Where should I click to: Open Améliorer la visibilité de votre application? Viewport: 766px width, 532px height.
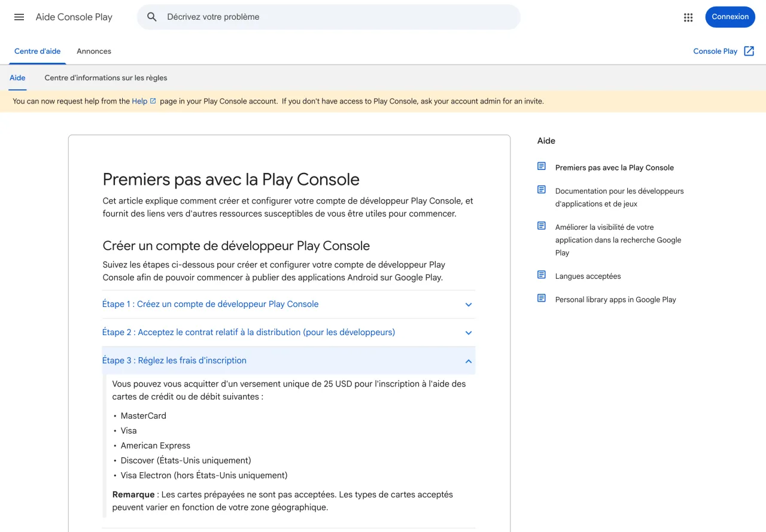click(618, 240)
